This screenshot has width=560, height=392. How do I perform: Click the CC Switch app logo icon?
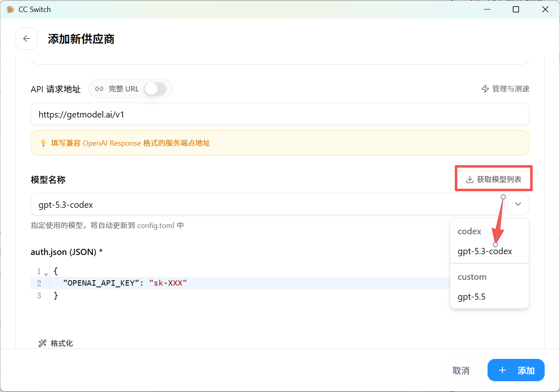[10, 9]
